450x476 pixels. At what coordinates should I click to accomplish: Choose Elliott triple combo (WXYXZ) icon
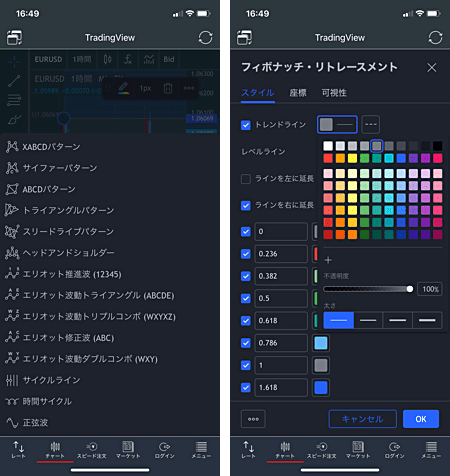click(x=12, y=316)
